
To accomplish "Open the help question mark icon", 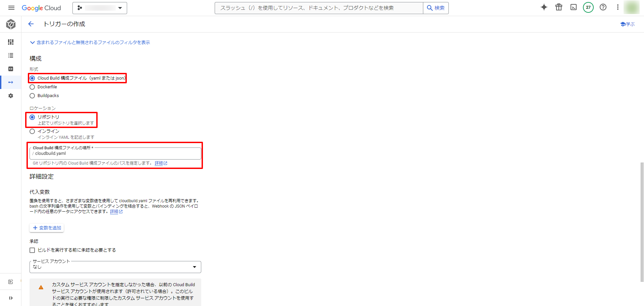I will pos(603,7).
